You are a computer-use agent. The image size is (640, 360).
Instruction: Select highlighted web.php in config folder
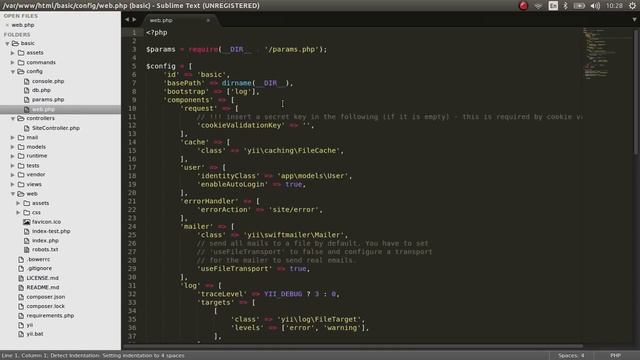pos(60,109)
